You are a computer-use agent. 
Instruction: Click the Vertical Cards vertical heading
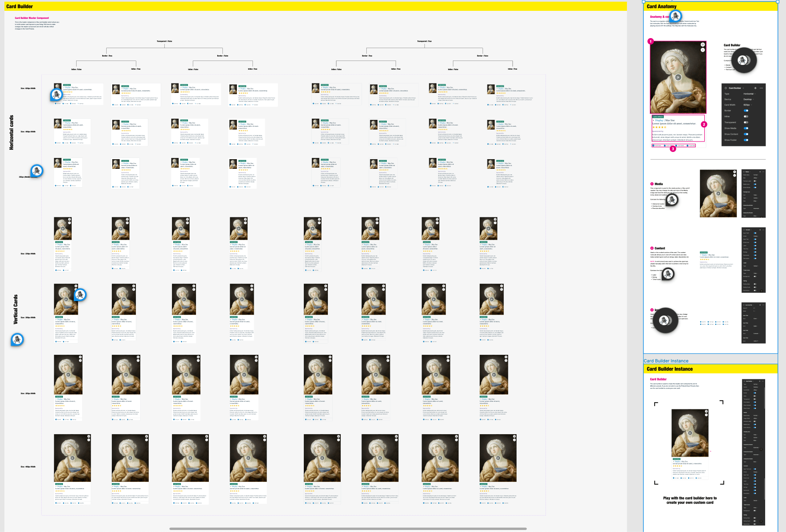tap(16, 309)
